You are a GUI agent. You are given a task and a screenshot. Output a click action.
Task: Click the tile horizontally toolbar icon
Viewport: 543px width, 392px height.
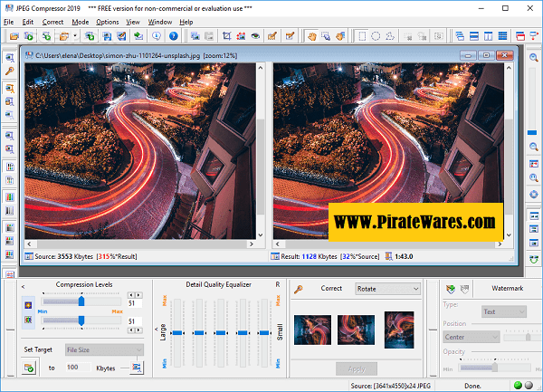(474, 36)
